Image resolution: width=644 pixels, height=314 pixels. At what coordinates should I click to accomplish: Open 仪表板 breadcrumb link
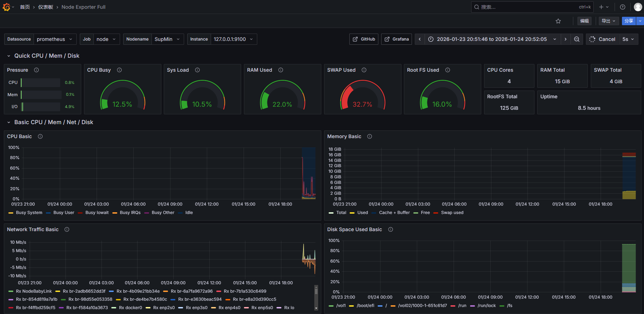pyautogui.click(x=45, y=7)
